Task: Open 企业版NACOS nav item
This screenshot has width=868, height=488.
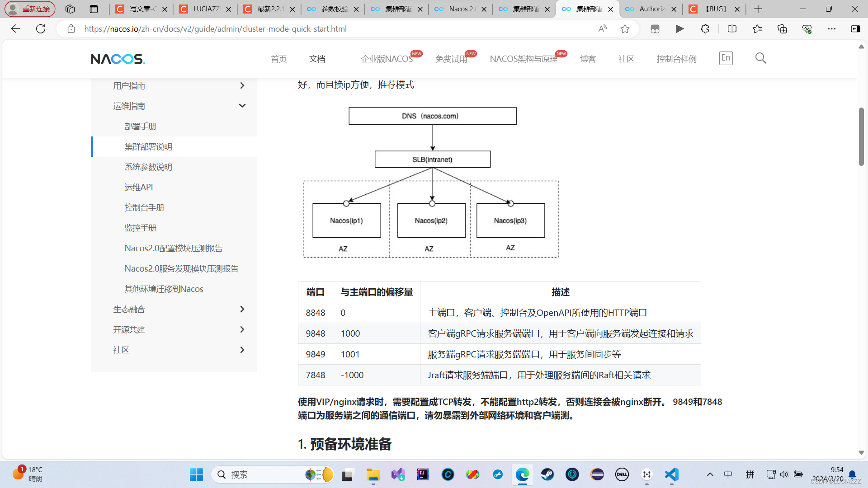Action: pyautogui.click(x=387, y=59)
